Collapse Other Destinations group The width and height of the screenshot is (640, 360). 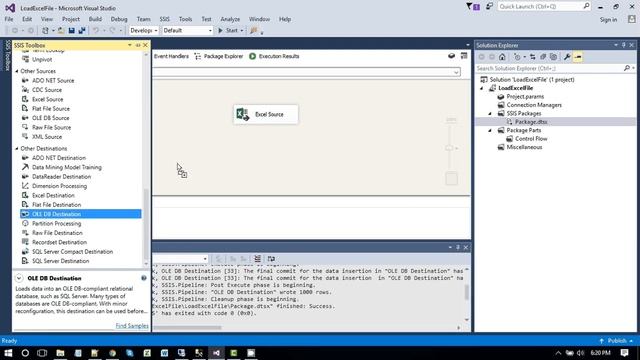(17, 149)
